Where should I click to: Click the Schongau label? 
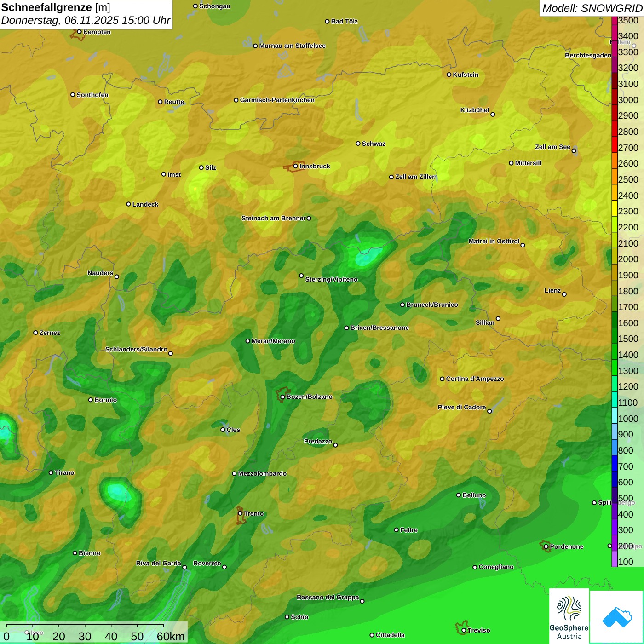(x=215, y=6)
